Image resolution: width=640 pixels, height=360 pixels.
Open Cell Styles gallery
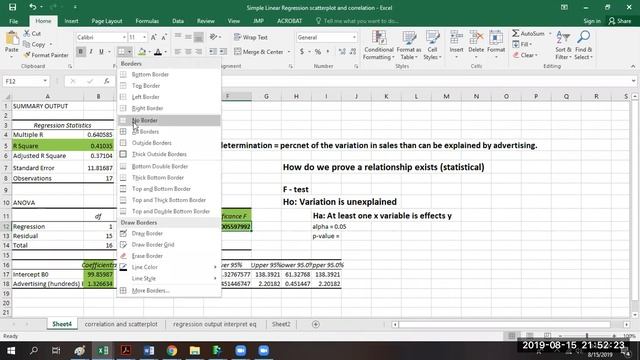point(432,45)
